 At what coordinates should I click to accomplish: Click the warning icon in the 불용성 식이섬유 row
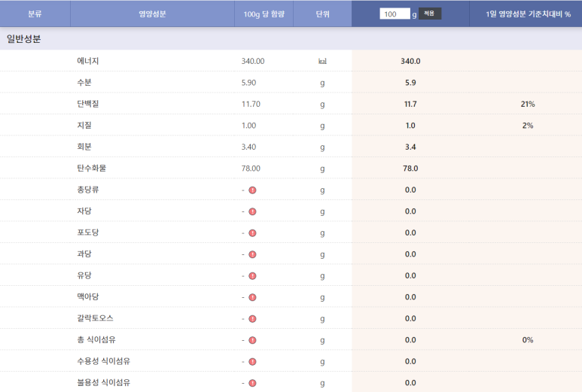[252, 383]
